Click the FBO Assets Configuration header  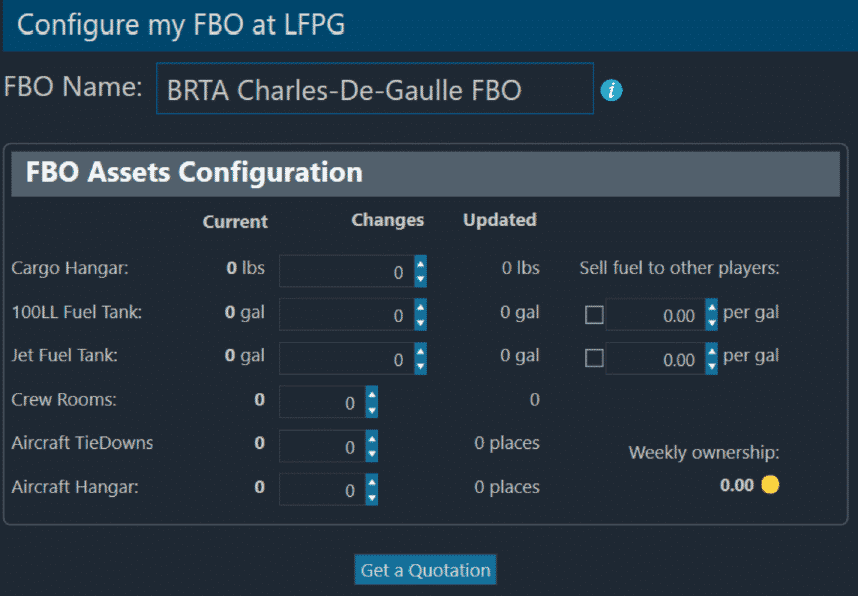(x=425, y=173)
